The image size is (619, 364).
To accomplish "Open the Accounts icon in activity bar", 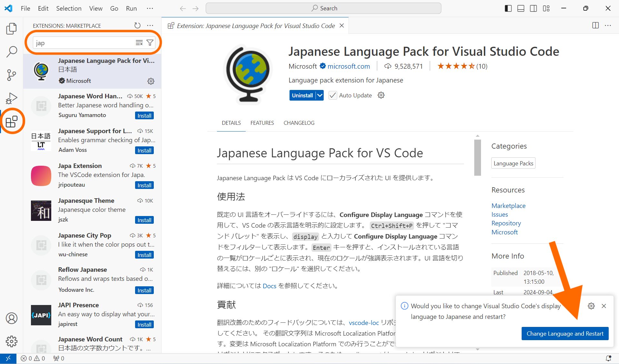I will point(12,318).
